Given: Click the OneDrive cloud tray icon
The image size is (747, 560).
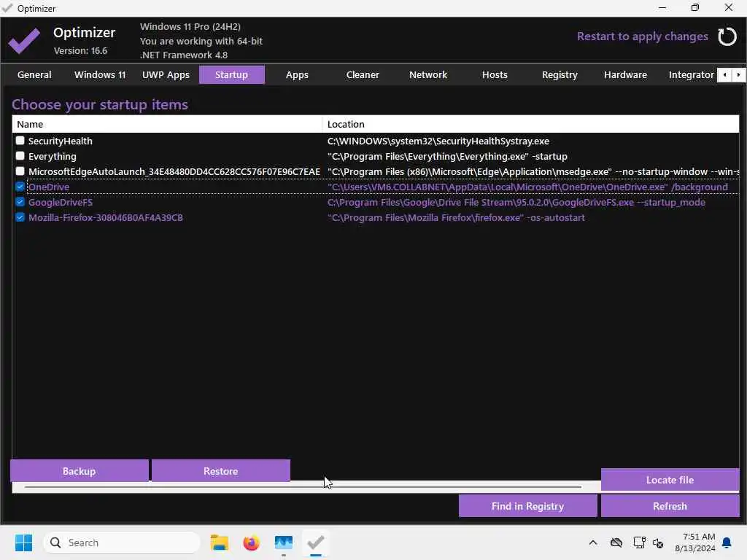Looking at the screenshot, I should pyautogui.click(x=616, y=542).
